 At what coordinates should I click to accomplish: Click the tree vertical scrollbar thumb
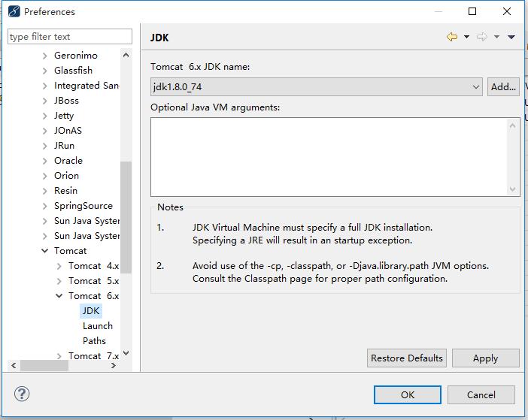tap(126, 217)
